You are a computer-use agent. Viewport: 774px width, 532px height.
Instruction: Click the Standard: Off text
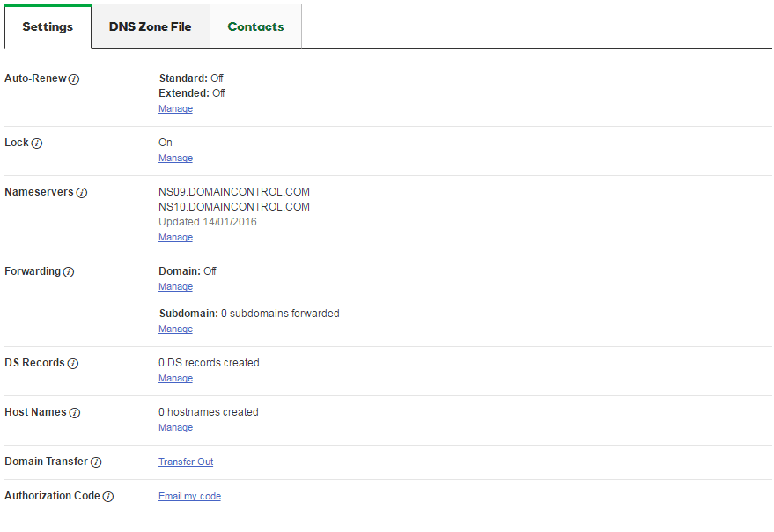[x=191, y=78]
